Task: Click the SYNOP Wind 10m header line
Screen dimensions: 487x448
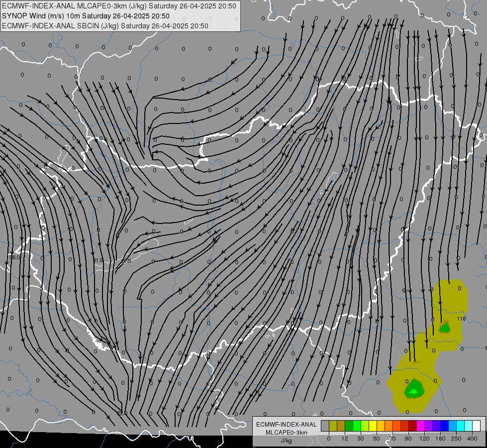Action: point(86,16)
